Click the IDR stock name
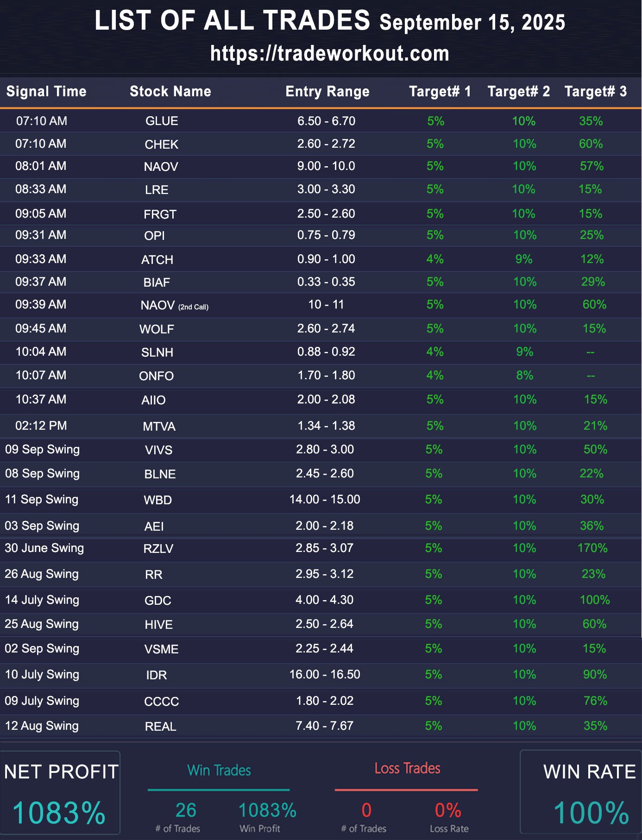 156,675
